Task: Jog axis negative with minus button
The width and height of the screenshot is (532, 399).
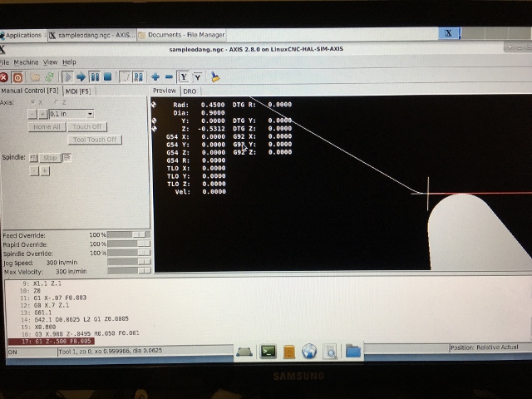Action: point(32,114)
